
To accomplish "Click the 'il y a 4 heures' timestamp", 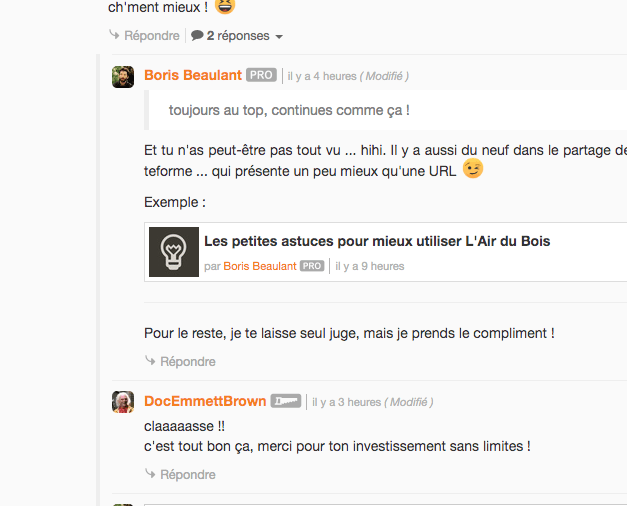I will pyautogui.click(x=322, y=76).
